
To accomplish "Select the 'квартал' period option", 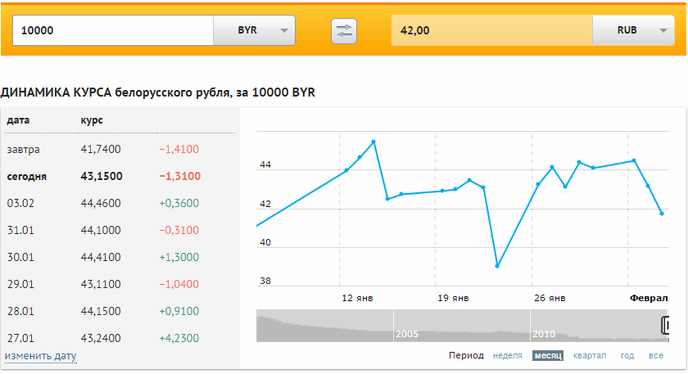I will click(589, 356).
